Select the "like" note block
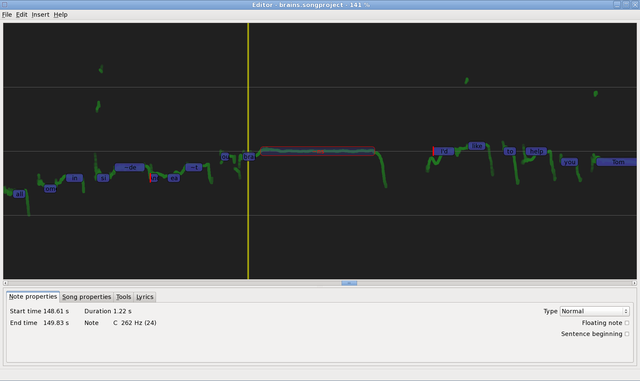The height and width of the screenshot is (381, 640). 476,146
